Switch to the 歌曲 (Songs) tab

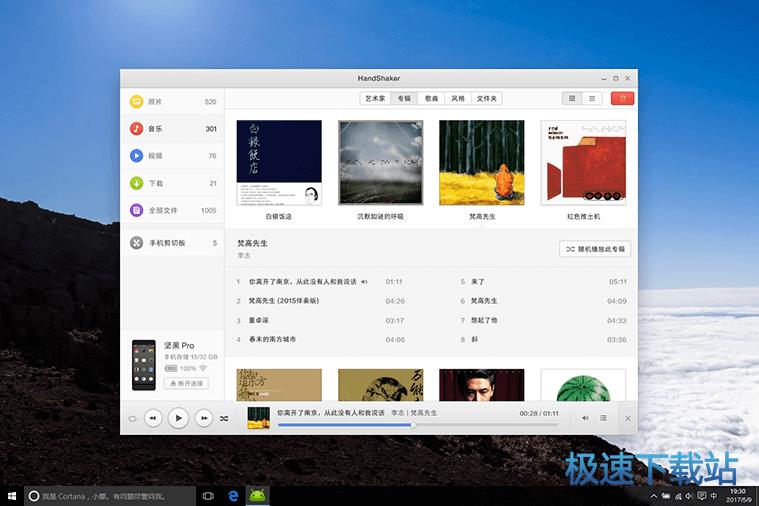point(431,98)
